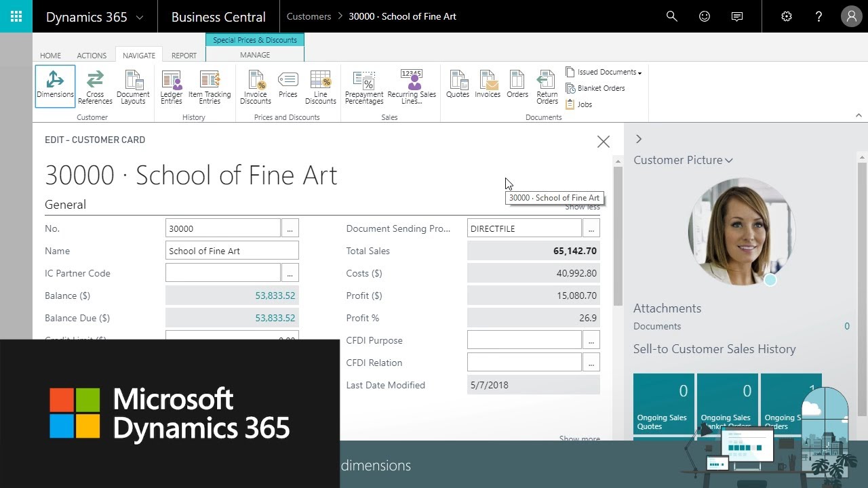Expand the Customer Picture section menu
The height and width of the screenshot is (488, 868).
683,160
